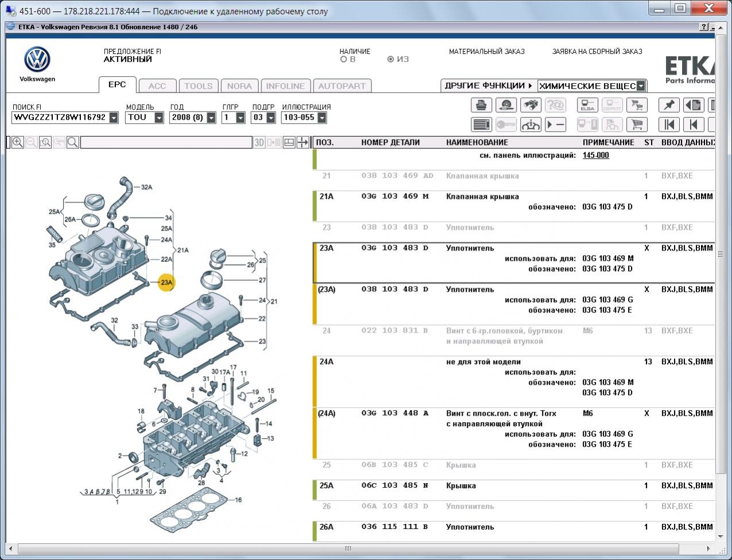Screen dimensions: 732x560
Task: Click the split panel layout icon
Action: coord(289,142)
